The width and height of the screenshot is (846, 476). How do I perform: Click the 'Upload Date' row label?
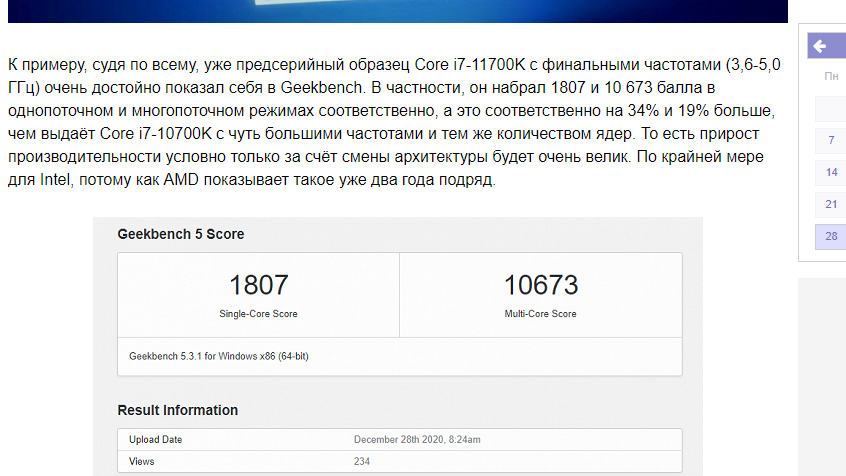tap(155, 439)
